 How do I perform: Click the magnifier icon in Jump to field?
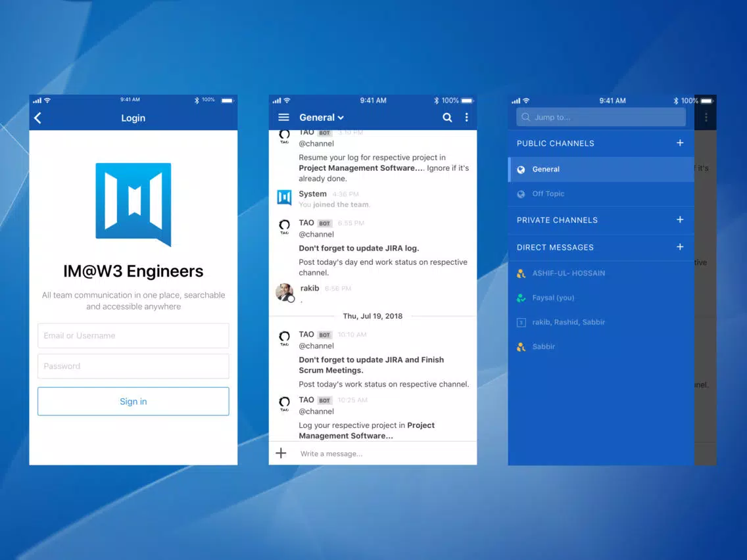click(x=525, y=117)
